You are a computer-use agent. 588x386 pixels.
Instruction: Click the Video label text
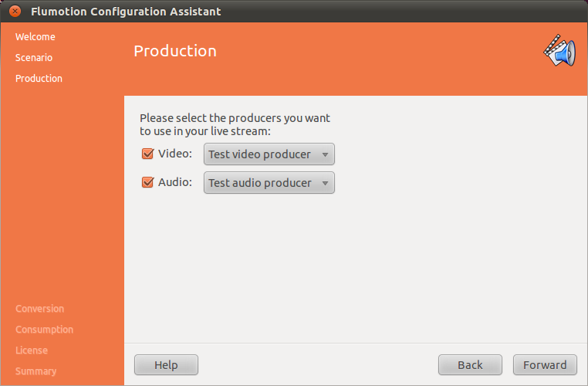pyautogui.click(x=175, y=154)
